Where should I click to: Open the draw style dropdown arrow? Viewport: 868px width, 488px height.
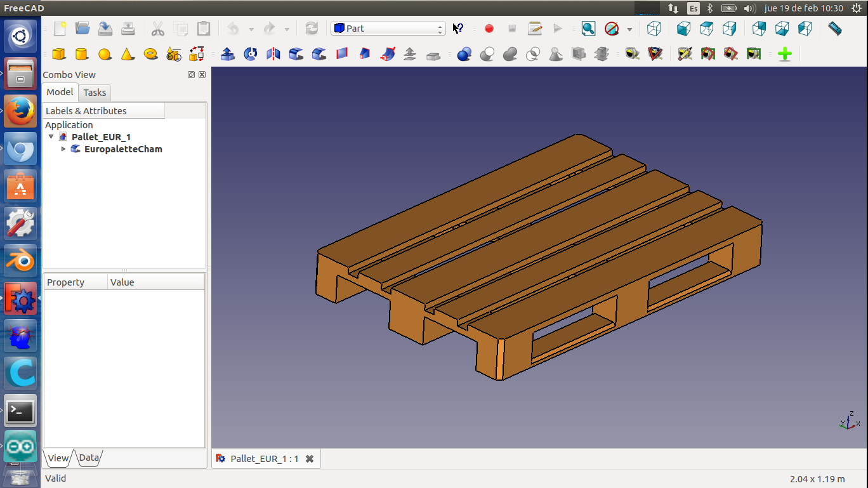(x=629, y=29)
